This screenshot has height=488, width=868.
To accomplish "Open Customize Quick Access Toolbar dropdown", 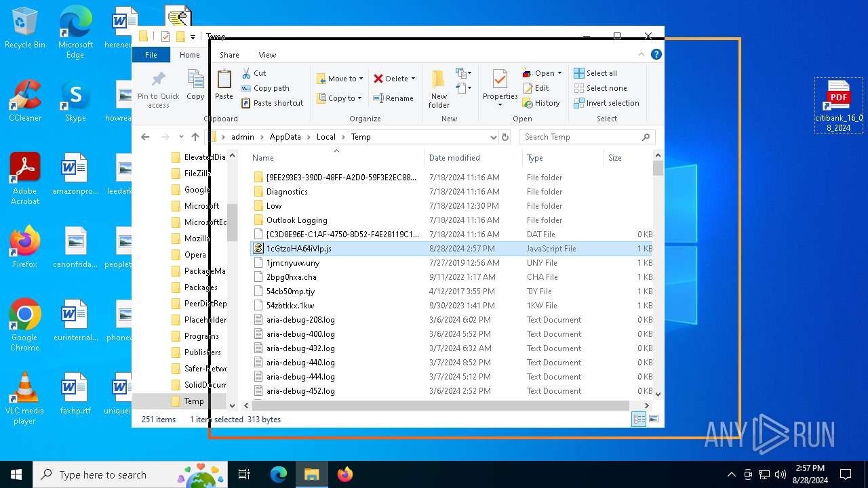I will (193, 37).
